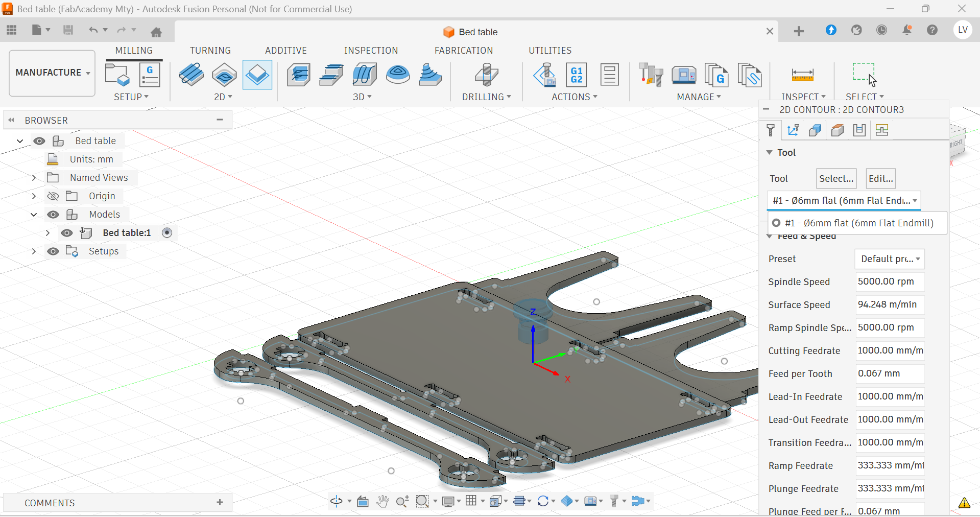Screen dimensions: 980x517
Task: Open the Notifications bell
Action: coord(907,30)
